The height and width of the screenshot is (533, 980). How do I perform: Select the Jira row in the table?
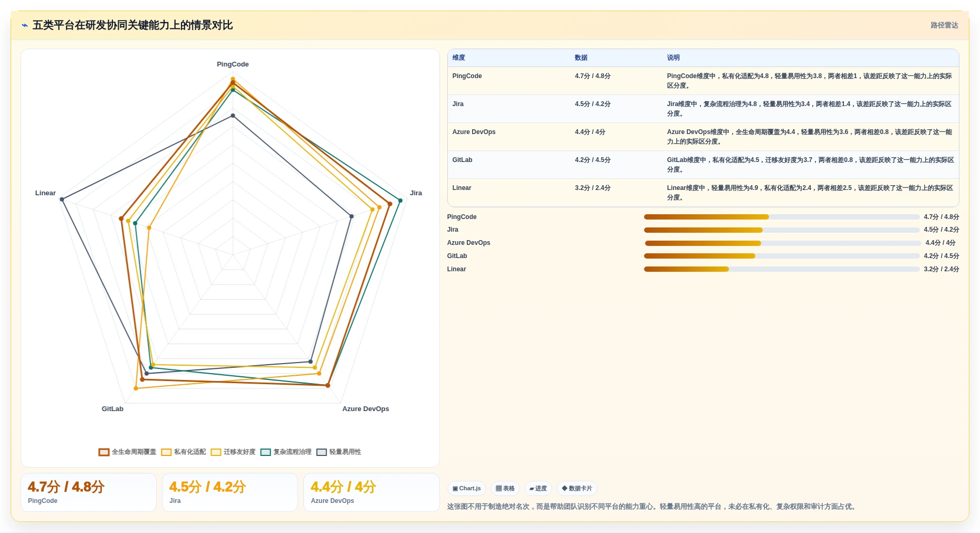(703, 109)
